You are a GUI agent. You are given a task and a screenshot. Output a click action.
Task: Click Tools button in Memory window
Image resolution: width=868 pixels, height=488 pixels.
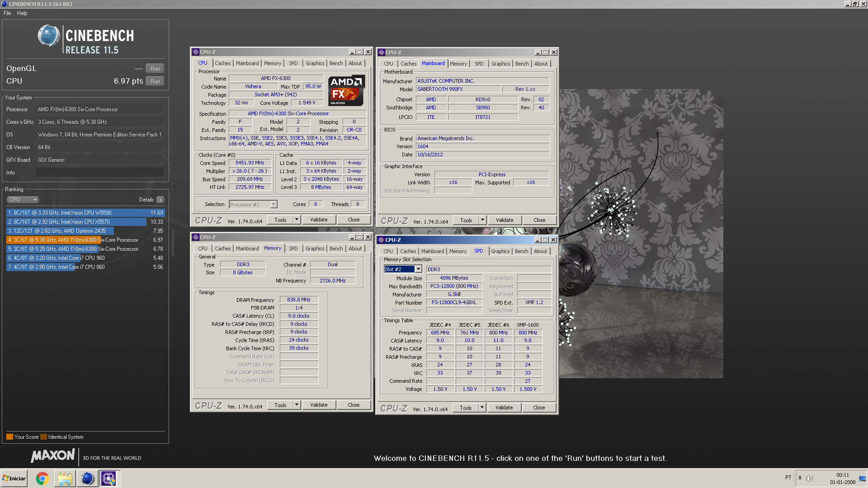280,405
